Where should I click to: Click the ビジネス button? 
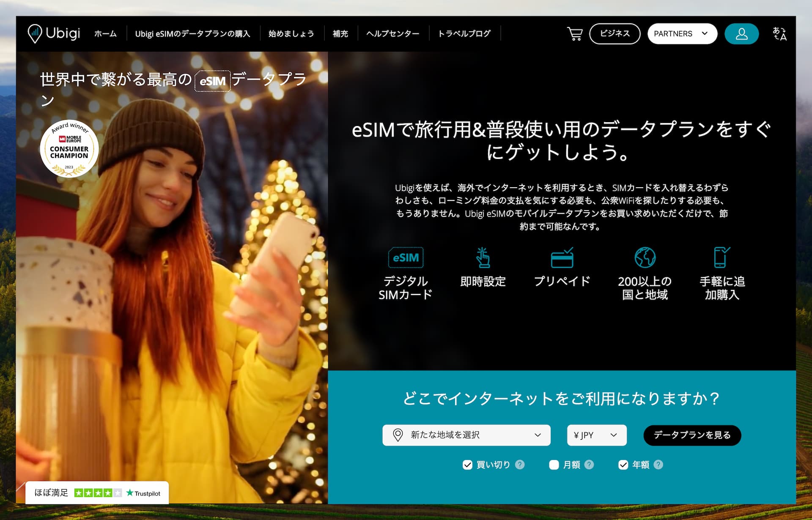(x=614, y=34)
